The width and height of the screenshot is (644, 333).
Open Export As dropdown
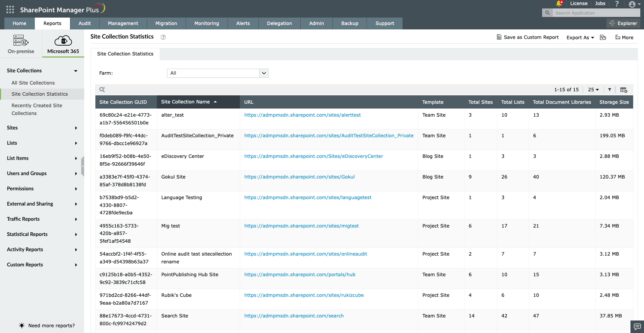[x=580, y=38]
